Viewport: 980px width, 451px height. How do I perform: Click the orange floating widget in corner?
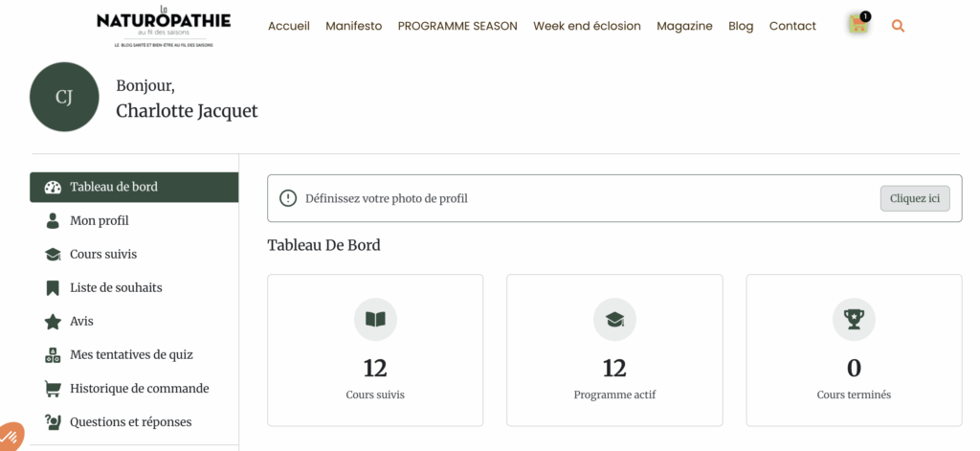10,436
